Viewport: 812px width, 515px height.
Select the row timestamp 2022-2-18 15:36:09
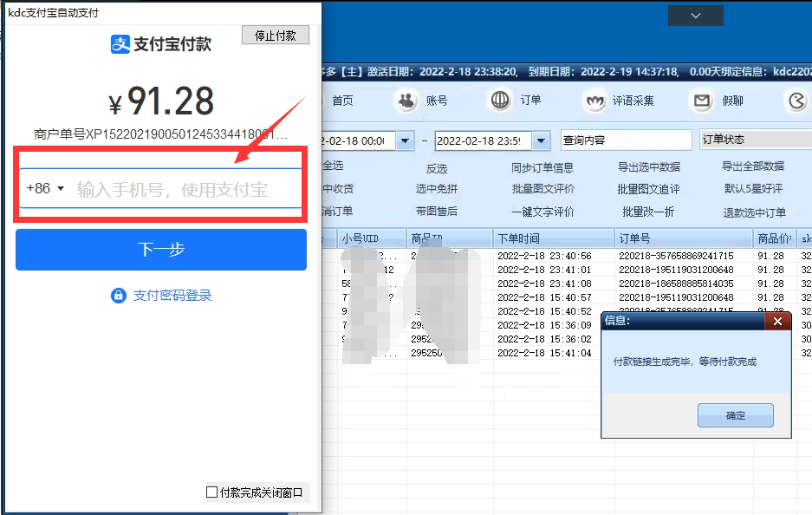click(x=544, y=325)
